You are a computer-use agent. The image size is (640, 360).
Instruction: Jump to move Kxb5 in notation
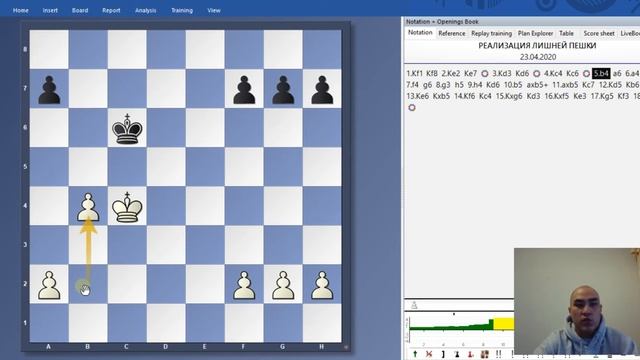[441, 96]
